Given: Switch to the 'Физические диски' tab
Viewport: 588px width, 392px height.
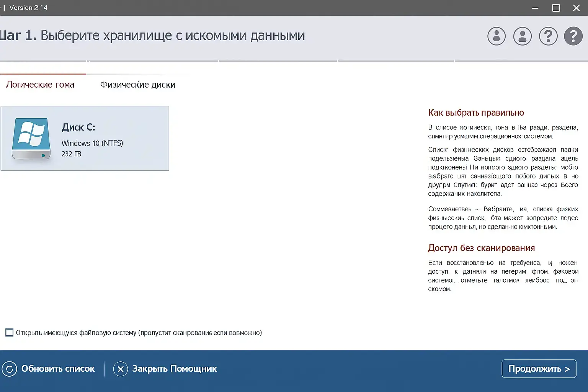Looking at the screenshot, I should tap(138, 85).
